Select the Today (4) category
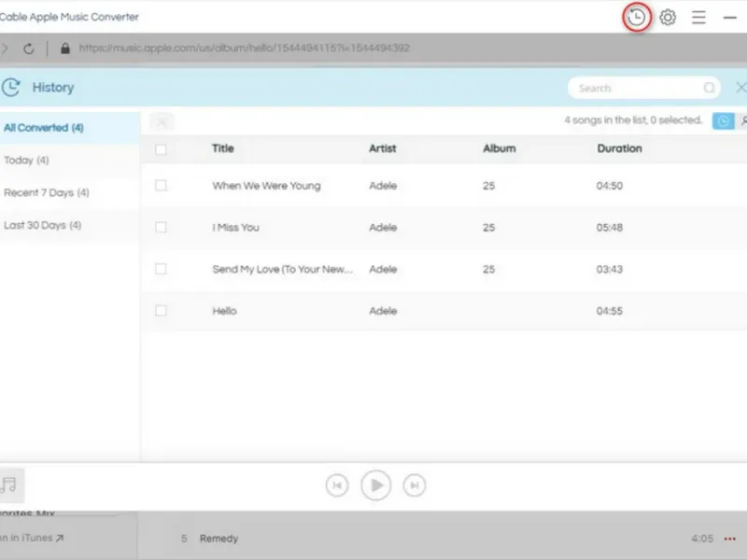 coord(69,160)
